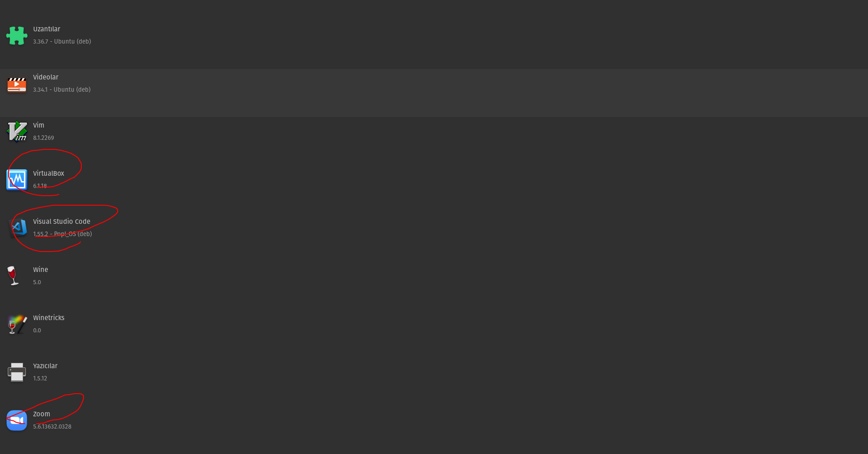The width and height of the screenshot is (868, 454).
Task: Select the Vim application icon
Action: (17, 132)
